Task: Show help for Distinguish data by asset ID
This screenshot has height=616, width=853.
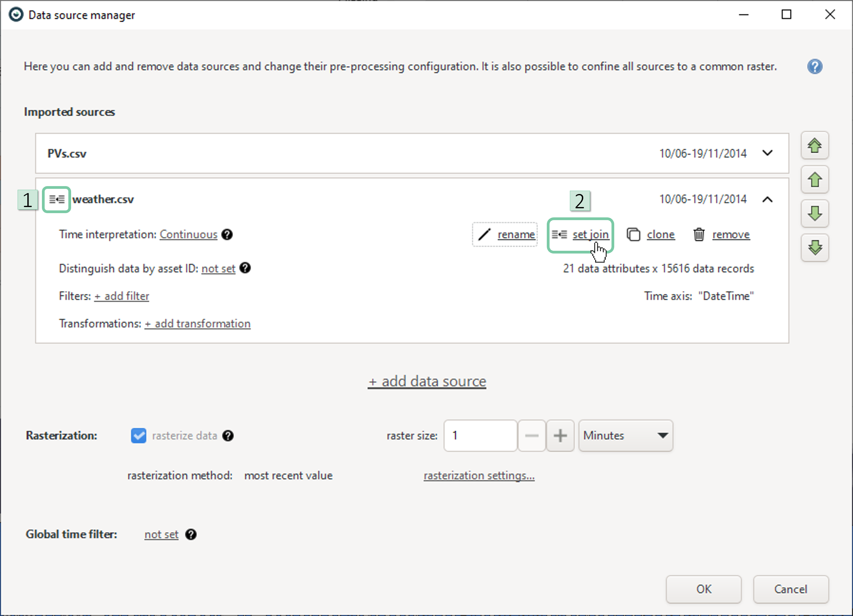Action: tap(245, 268)
